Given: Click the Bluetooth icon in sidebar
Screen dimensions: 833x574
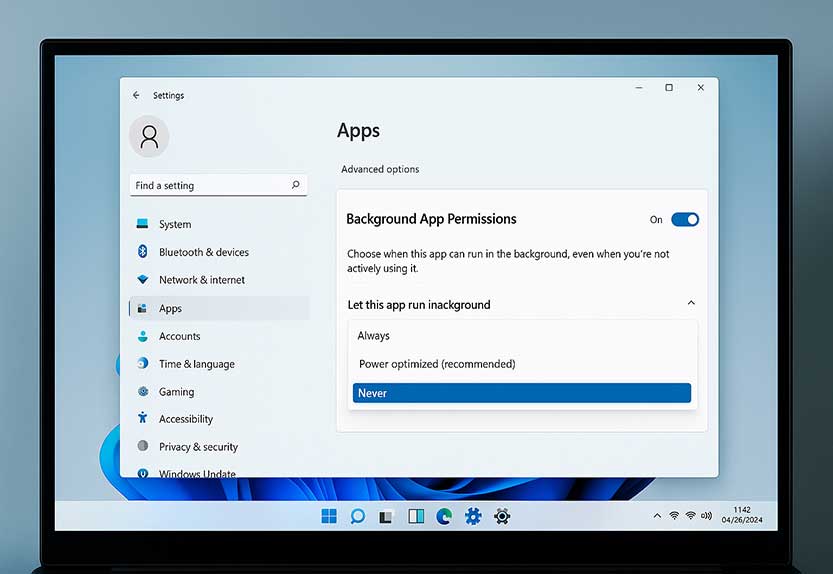Looking at the screenshot, I should (x=142, y=251).
